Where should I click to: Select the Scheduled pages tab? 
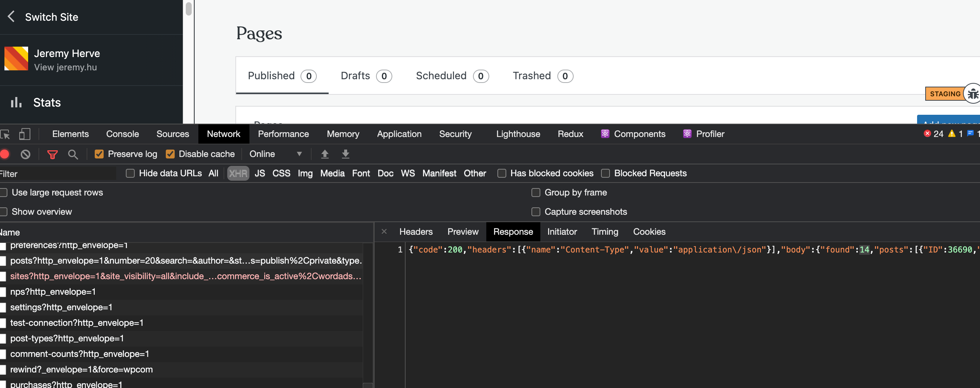click(x=452, y=76)
